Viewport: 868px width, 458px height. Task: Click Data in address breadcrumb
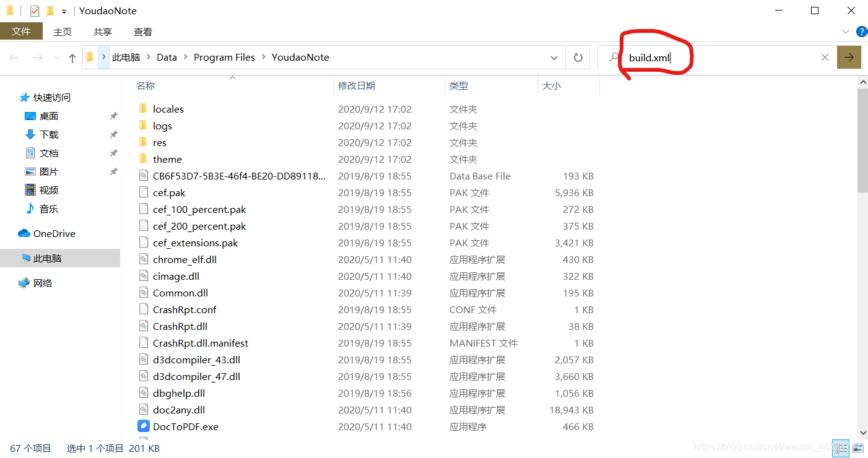(167, 58)
